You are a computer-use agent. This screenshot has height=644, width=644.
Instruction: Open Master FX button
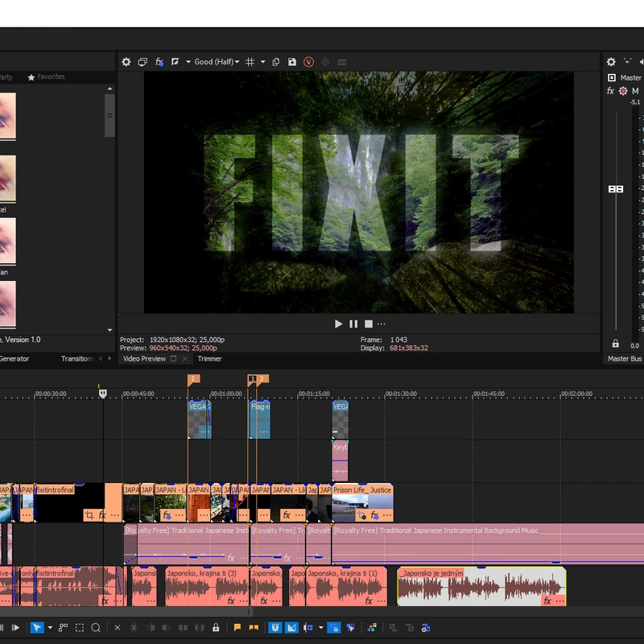(610, 91)
